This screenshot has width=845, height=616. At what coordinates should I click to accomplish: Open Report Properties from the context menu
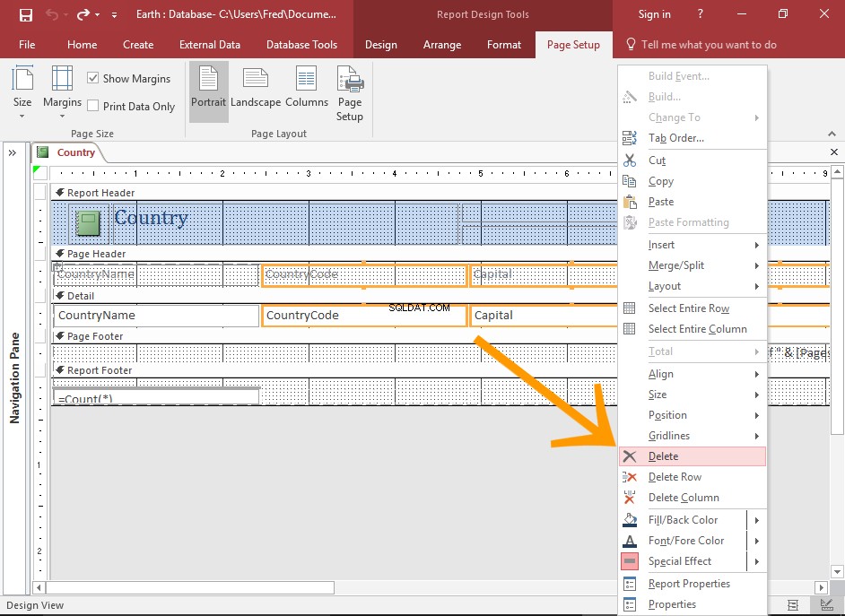point(692,583)
